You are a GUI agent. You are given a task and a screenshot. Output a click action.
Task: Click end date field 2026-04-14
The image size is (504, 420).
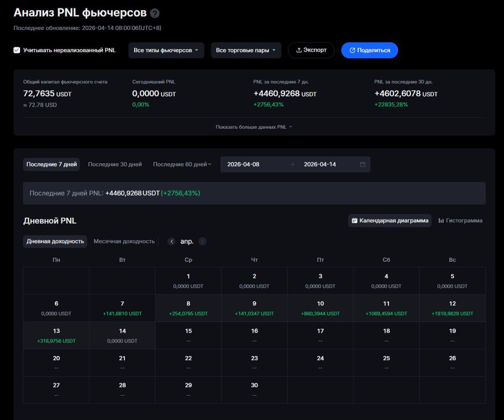coord(320,165)
